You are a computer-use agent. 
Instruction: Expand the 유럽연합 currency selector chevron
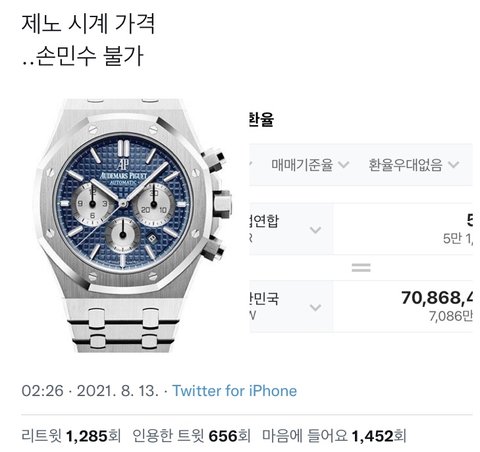[x=315, y=230]
